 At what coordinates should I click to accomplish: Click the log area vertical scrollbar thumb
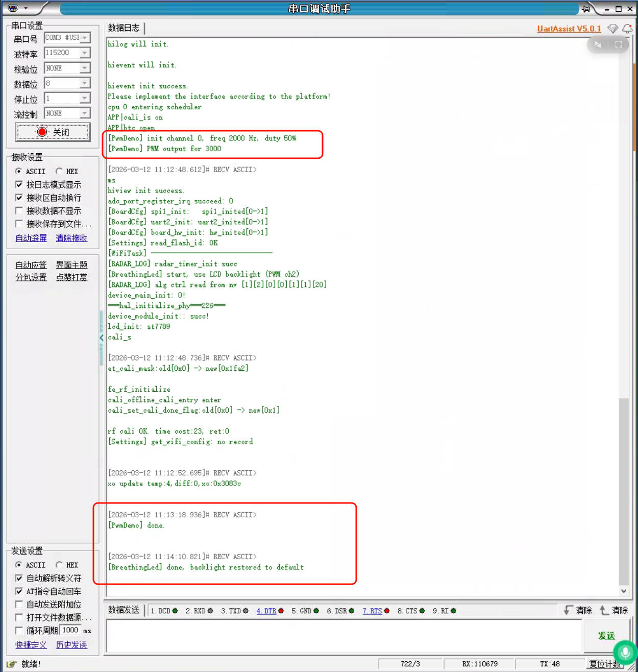point(624,491)
